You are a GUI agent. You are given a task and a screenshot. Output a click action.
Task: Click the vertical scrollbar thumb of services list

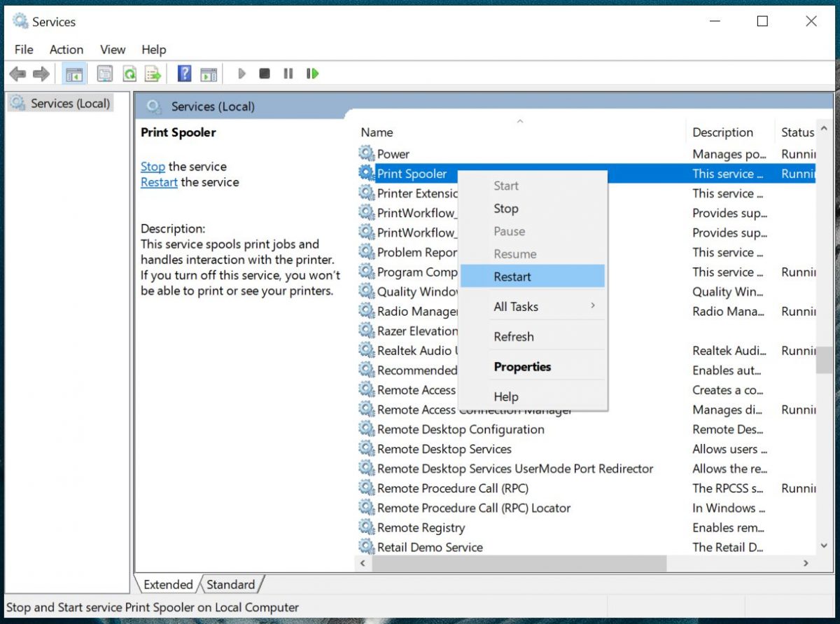(x=826, y=360)
